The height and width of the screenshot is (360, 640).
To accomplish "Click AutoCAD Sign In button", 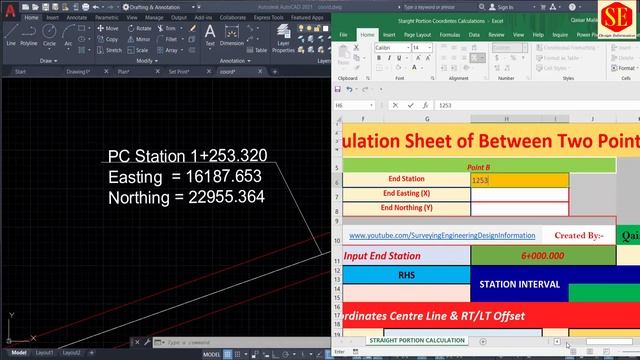I will [501, 7].
